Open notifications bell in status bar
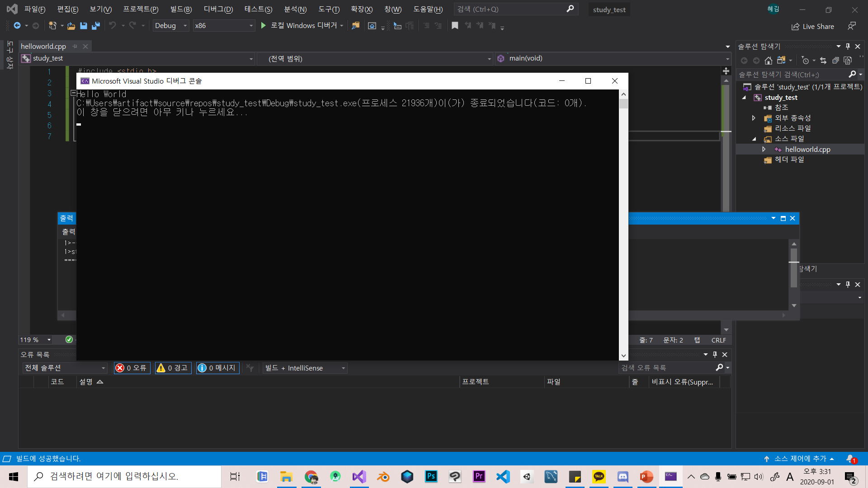This screenshot has width=868, height=488. 850,459
